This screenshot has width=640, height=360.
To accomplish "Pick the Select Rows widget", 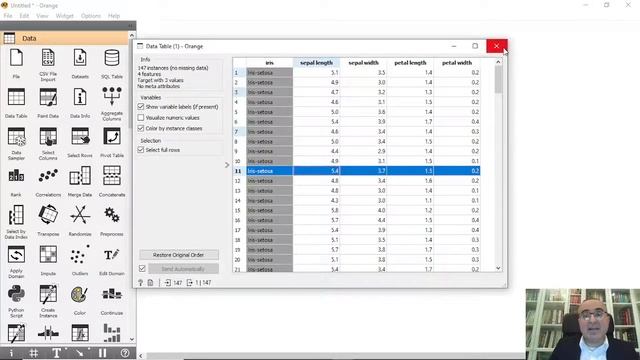I will point(80,137).
